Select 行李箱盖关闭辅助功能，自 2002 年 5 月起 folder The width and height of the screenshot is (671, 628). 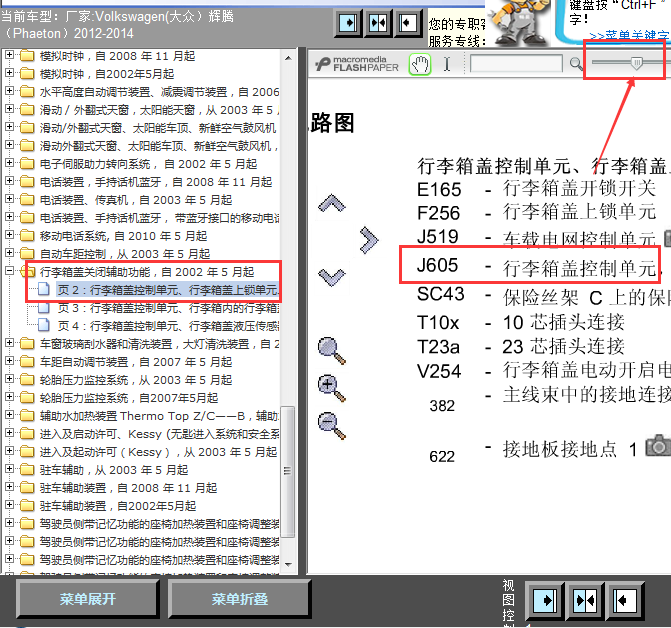coord(147,272)
